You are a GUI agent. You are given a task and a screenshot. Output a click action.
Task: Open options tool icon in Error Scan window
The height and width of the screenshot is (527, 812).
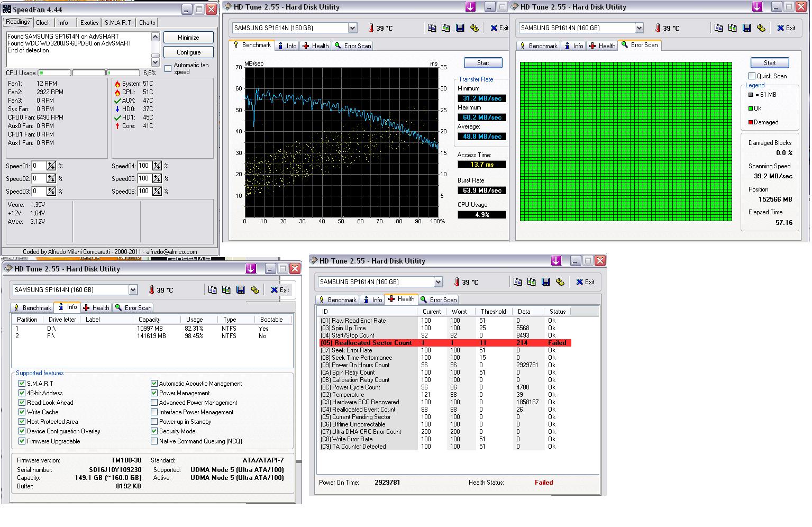coord(761,28)
